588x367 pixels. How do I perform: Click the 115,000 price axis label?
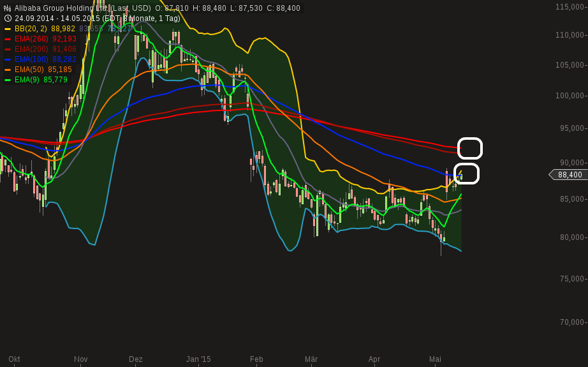tap(570, 7)
